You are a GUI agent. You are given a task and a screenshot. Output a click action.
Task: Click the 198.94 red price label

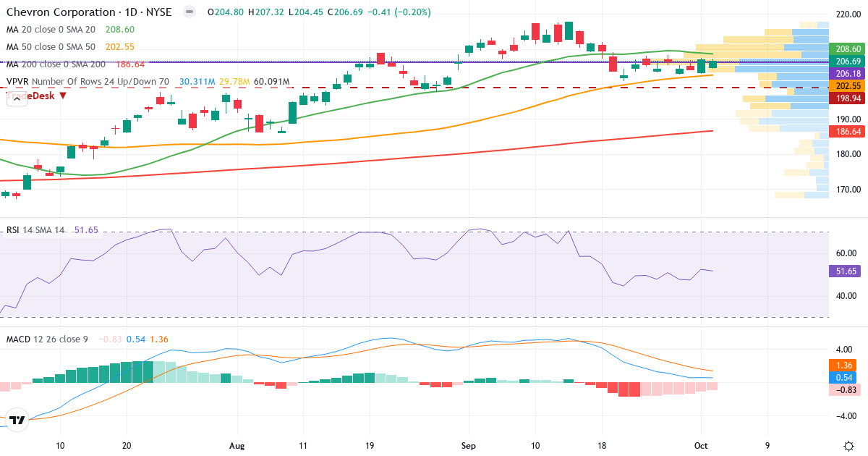846,98
